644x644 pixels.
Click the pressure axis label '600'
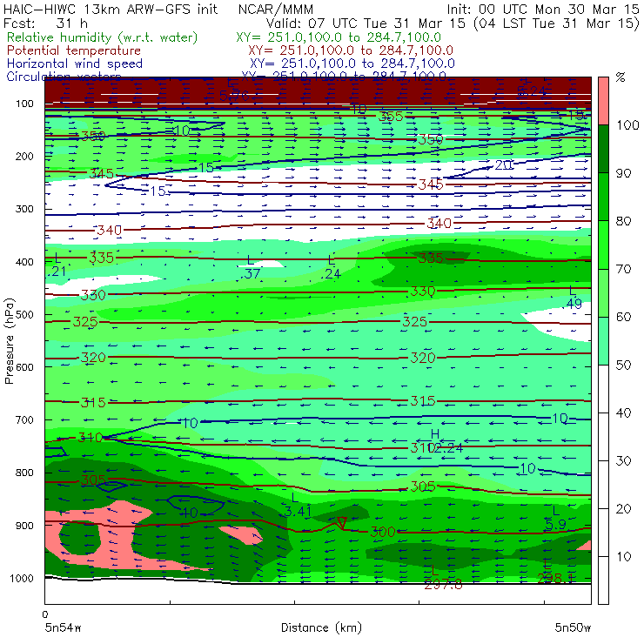(x=24, y=366)
